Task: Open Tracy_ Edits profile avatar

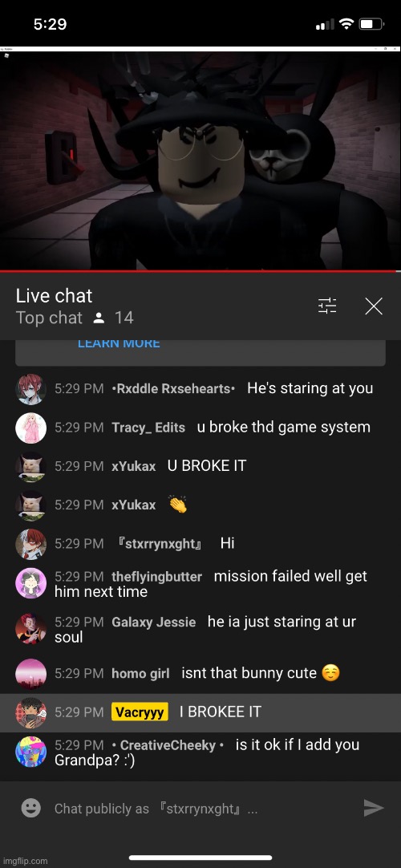Action: click(30, 428)
